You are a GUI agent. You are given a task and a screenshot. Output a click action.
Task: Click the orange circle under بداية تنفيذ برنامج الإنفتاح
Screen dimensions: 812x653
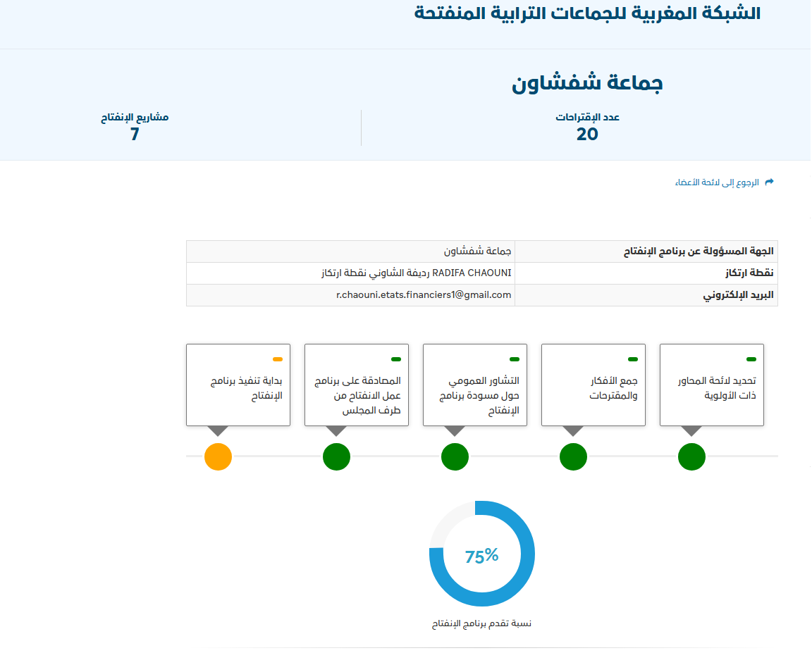point(218,457)
